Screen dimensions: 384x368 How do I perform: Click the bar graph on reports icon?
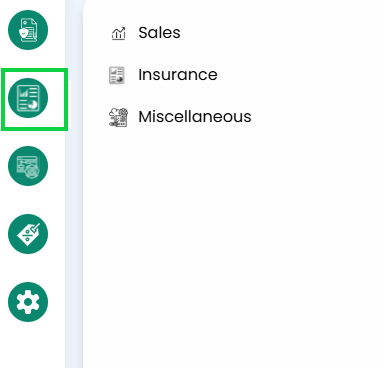tap(23, 93)
